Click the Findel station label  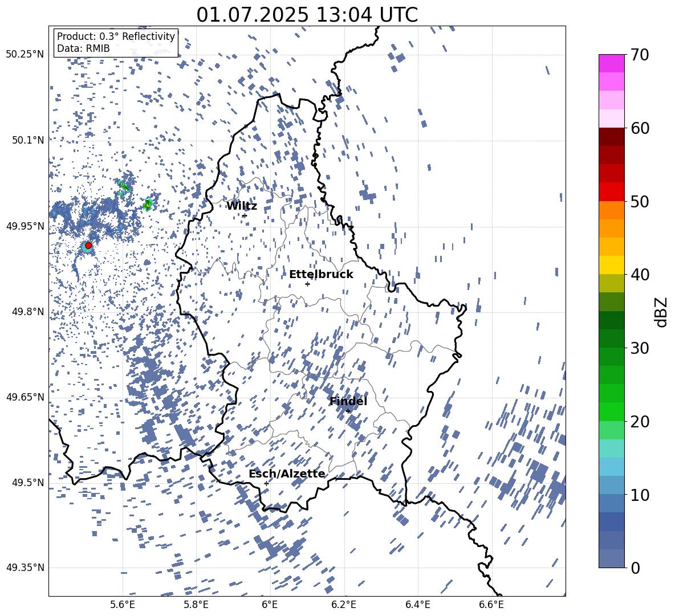pos(348,401)
